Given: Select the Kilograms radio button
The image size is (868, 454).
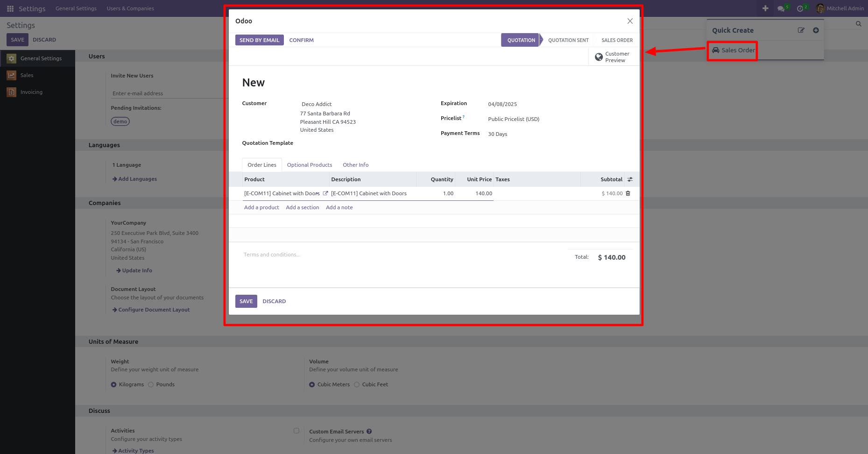Looking at the screenshot, I should (113, 384).
